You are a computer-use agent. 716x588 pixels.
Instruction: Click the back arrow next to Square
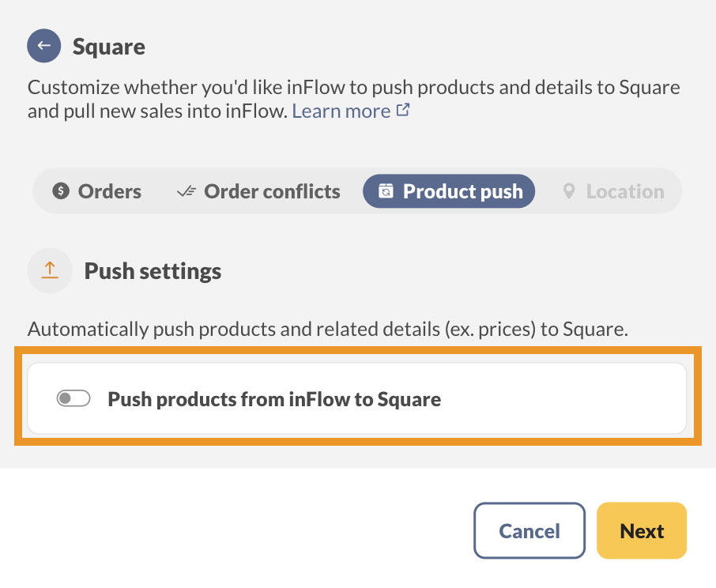click(44, 46)
